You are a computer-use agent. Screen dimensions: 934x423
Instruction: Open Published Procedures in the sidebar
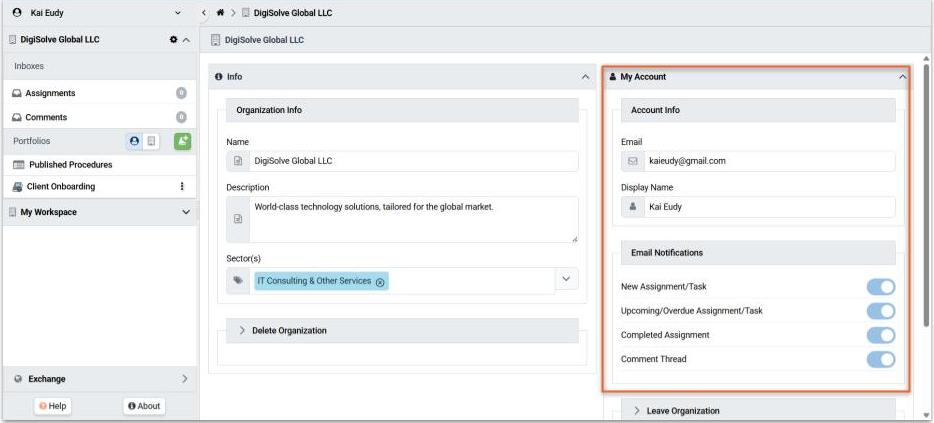[x=70, y=165]
